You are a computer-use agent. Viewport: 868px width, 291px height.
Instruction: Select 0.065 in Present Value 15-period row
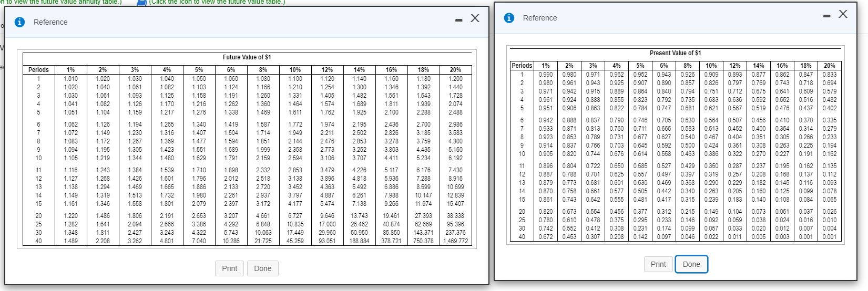point(830,200)
